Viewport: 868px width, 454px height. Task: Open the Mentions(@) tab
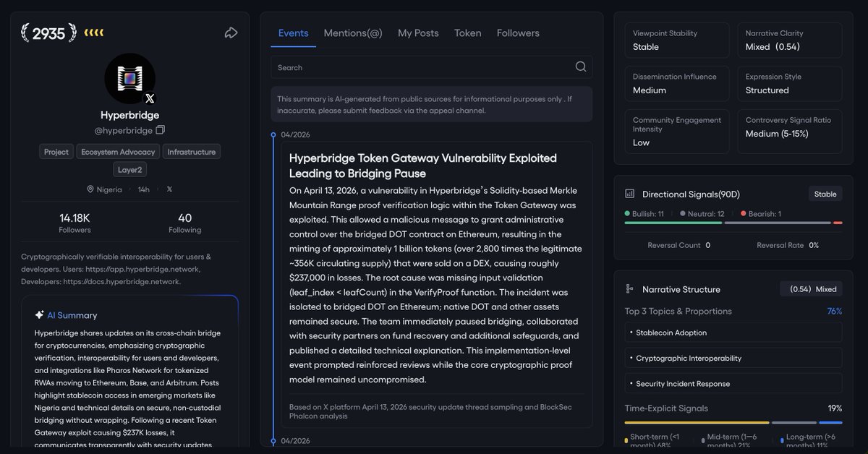pos(353,33)
